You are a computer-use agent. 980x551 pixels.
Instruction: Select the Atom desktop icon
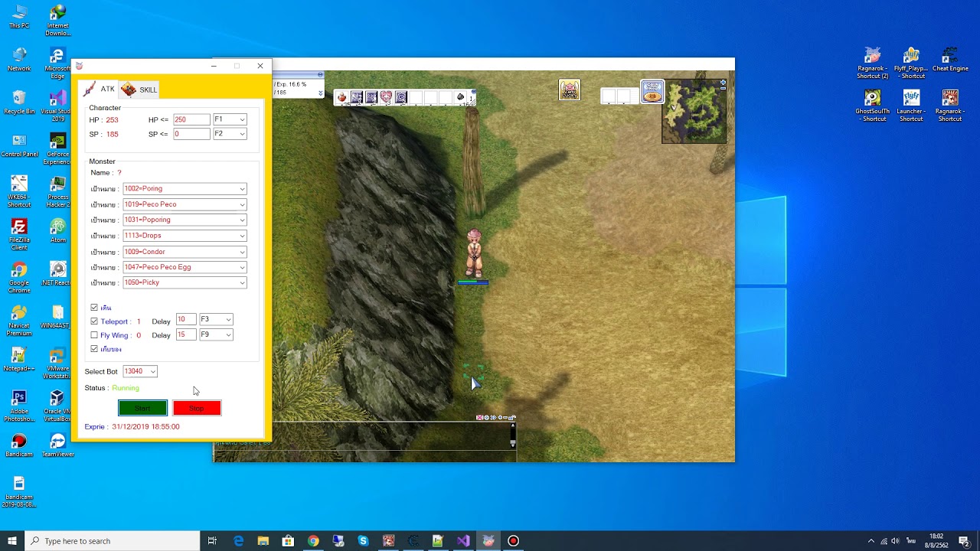point(57,231)
